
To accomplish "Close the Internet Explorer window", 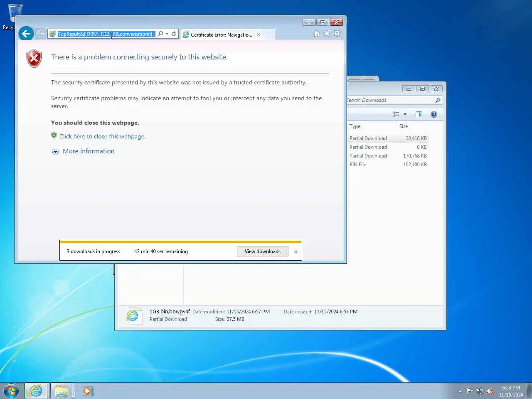I will click(x=336, y=22).
